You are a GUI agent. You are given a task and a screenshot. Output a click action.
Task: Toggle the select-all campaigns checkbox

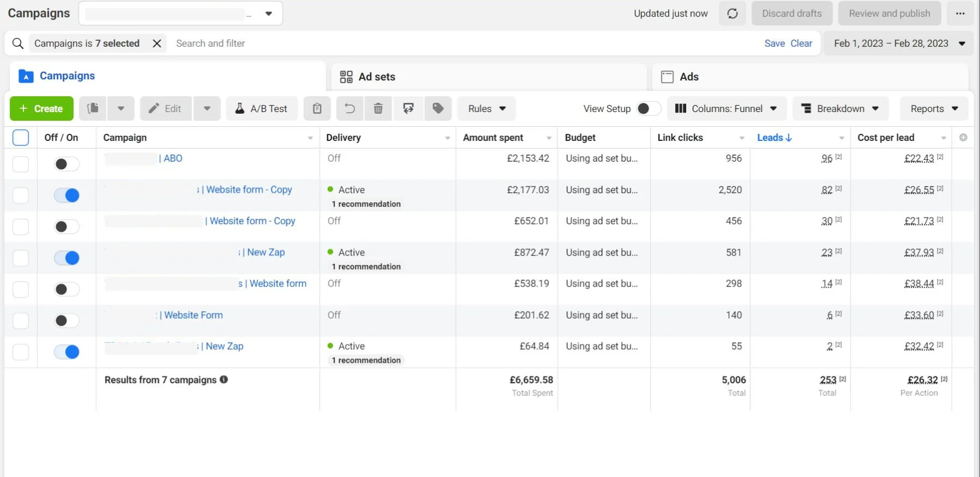coord(21,138)
